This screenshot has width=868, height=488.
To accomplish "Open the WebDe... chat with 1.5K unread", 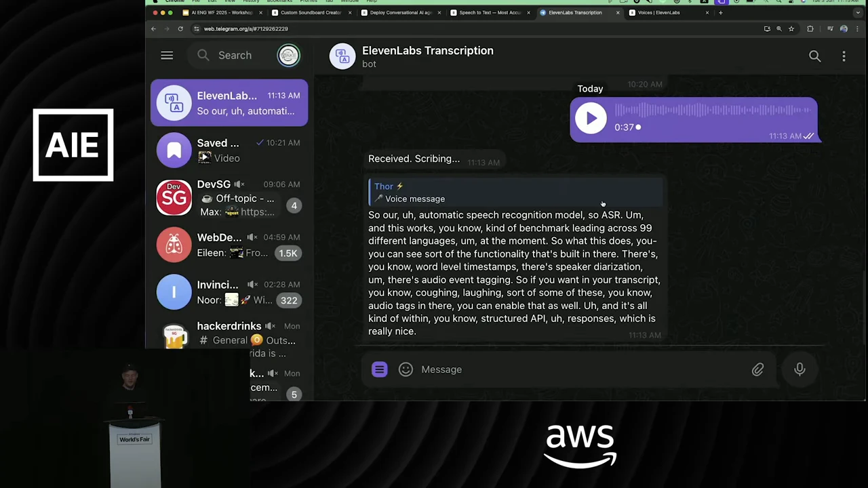I will (229, 245).
